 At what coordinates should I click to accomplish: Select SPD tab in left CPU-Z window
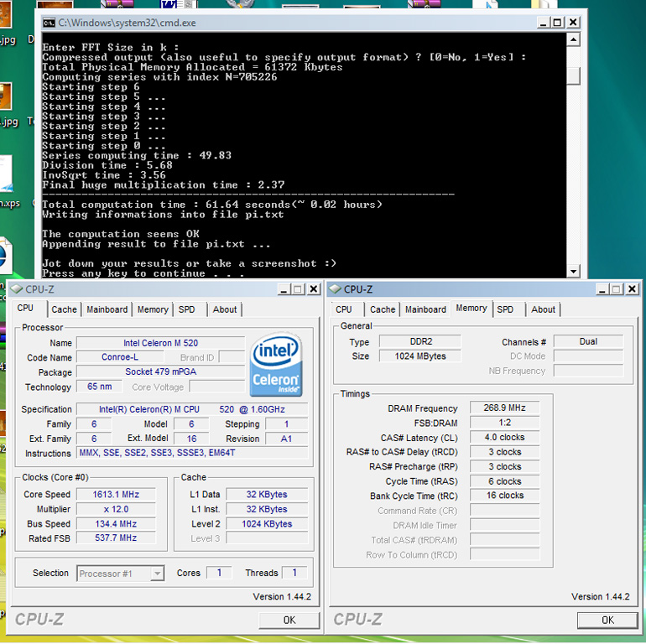coord(186,309)
